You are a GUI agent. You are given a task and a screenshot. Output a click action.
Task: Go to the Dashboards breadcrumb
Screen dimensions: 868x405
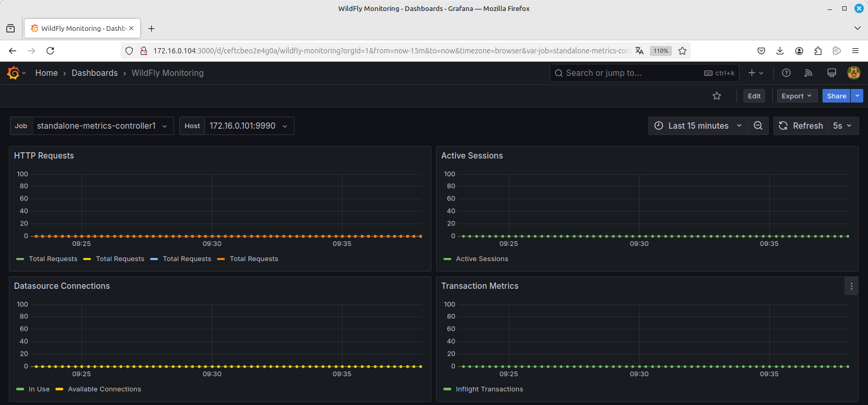pyautogui.click(x=95, y=73)
